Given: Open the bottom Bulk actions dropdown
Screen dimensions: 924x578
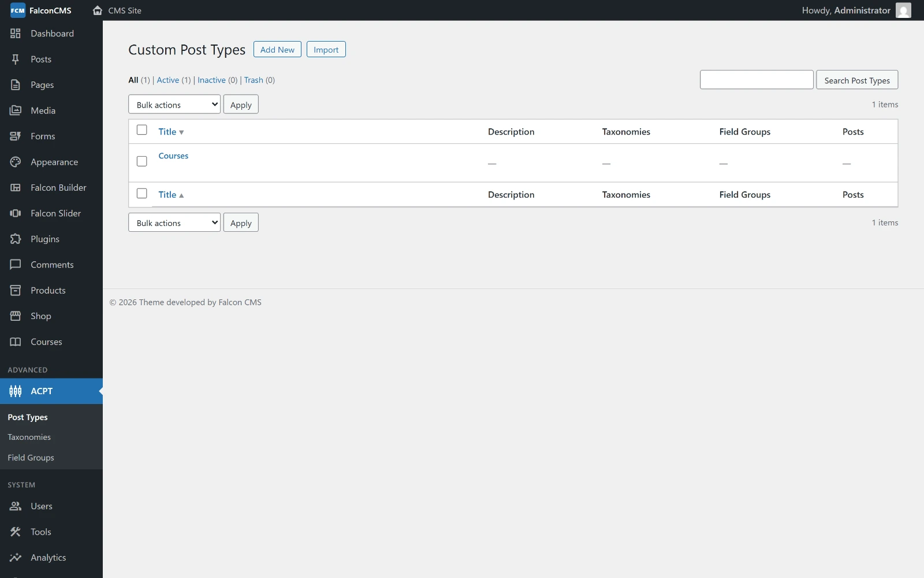Looking at the screenshot, I should (x=174, y=223).
